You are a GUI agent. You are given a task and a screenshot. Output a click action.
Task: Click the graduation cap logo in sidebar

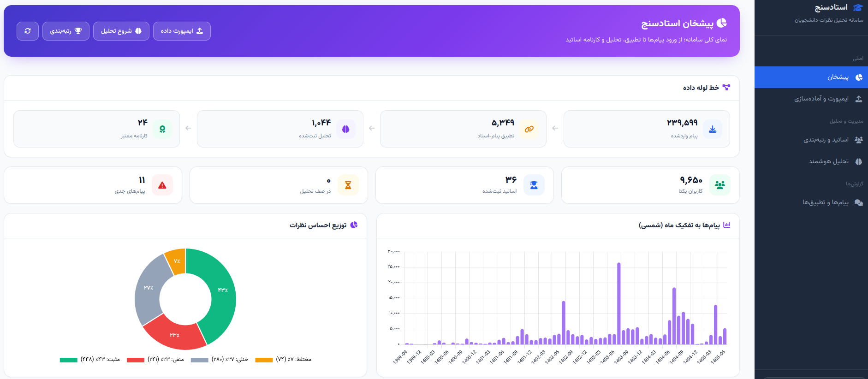tap(858, 7)
